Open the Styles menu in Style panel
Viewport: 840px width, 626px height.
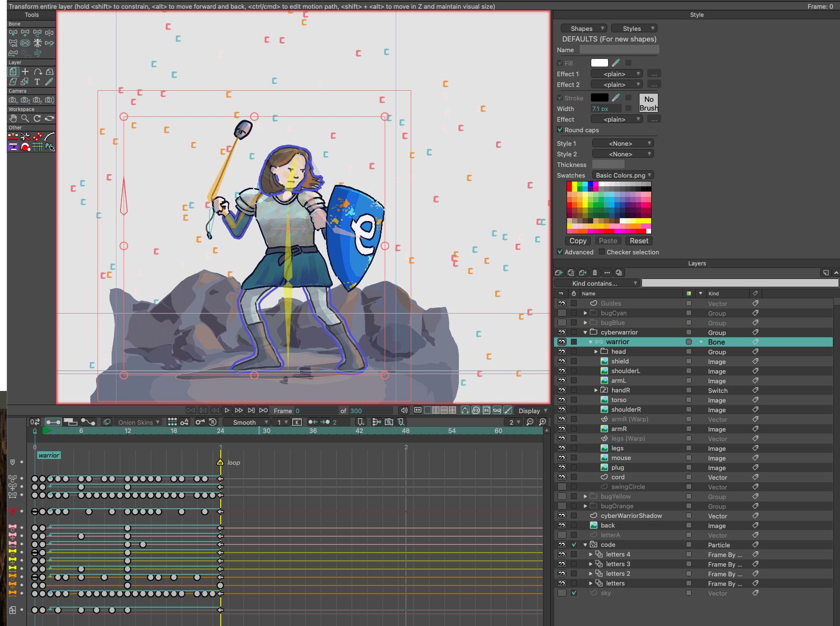tap(634, 28)
